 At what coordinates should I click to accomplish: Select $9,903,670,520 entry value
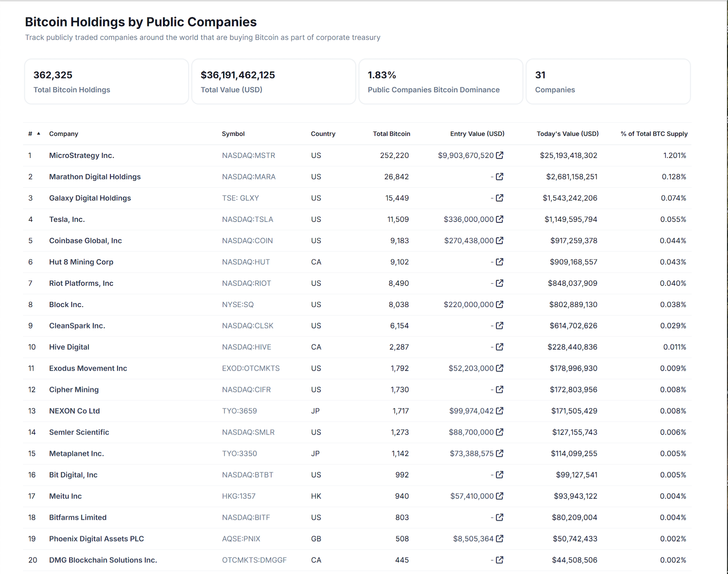click(x=466, y=155)
